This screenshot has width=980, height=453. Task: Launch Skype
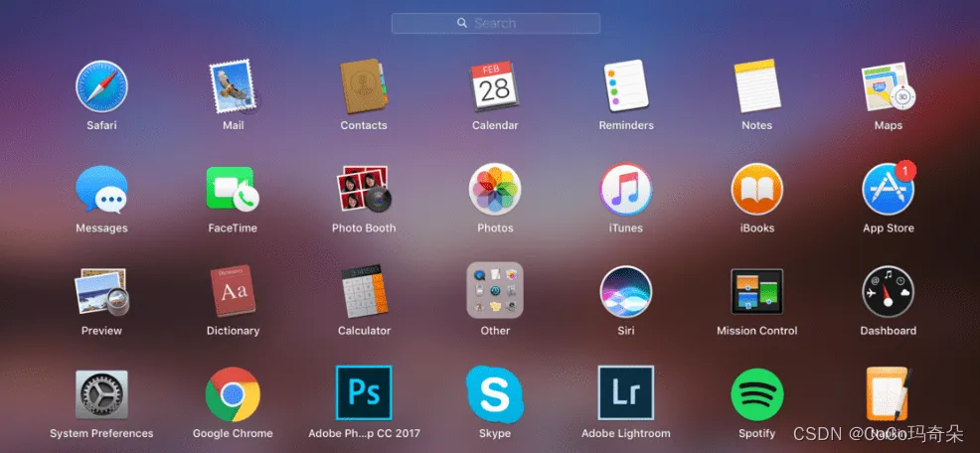click(x=494, y=394)
